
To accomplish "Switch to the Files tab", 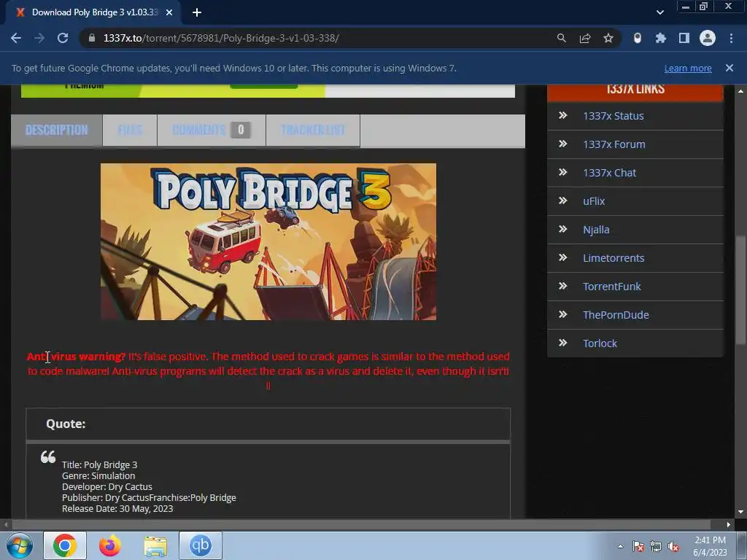I will coord(130,130).
